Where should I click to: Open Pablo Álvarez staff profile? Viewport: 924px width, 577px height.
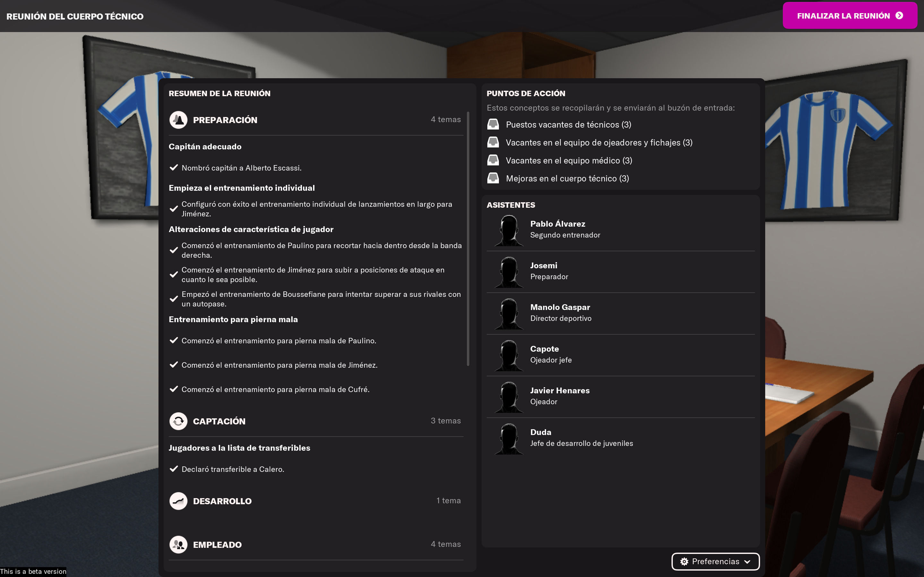pyautogui.click(x=557, y=224)
